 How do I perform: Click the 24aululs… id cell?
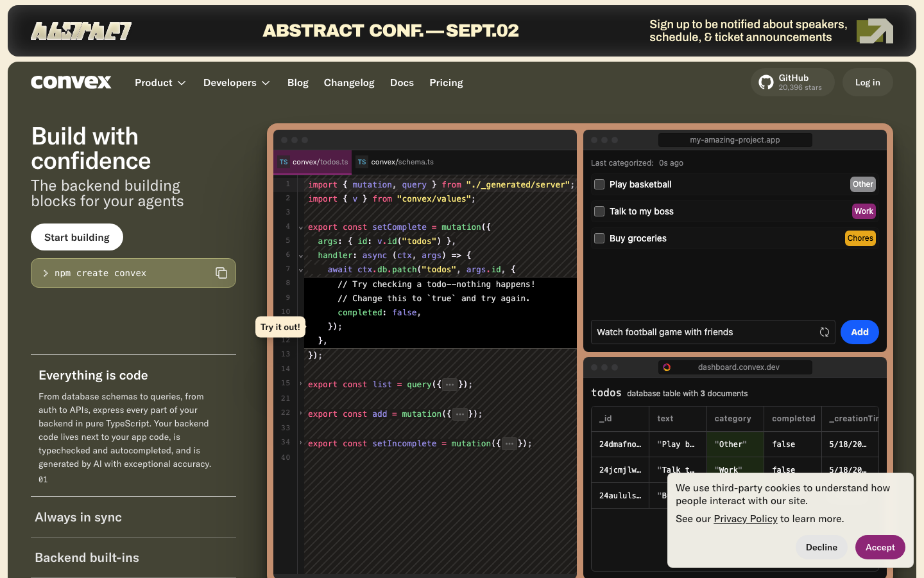tap(620, 496)
